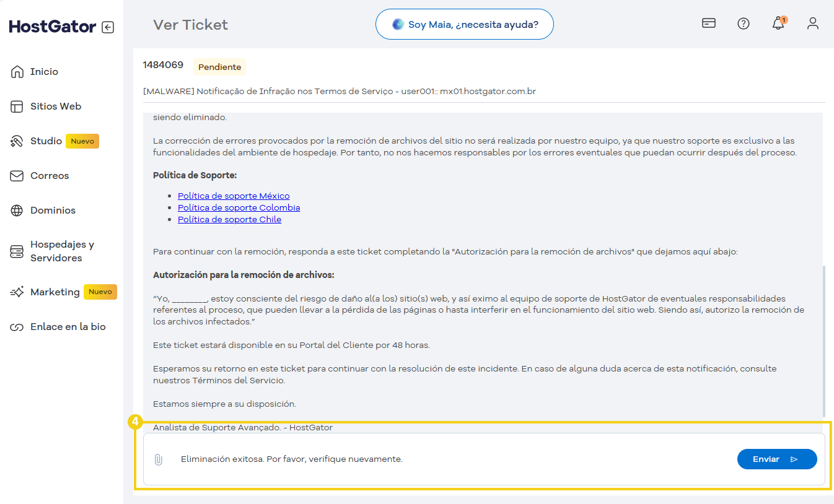This screenshot has height=504, width=834.
Task: Open the user account profile icon
Action: click(813, 24)
